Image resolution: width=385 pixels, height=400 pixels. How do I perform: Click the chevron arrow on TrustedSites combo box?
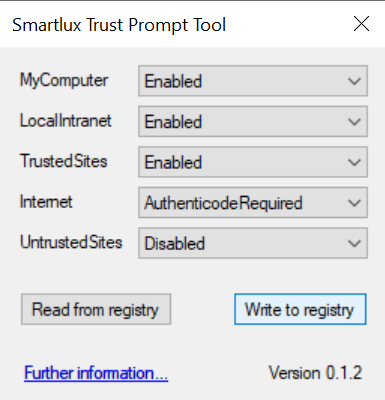354,162
